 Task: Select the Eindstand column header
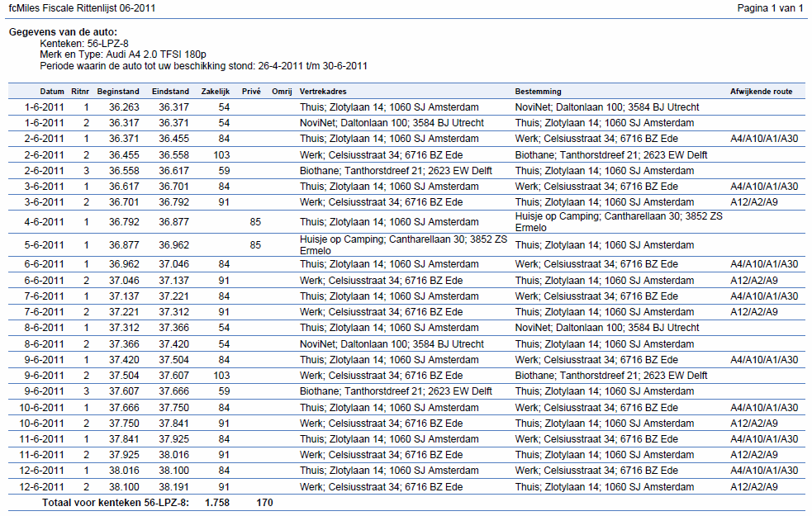(x=170, y=92)
